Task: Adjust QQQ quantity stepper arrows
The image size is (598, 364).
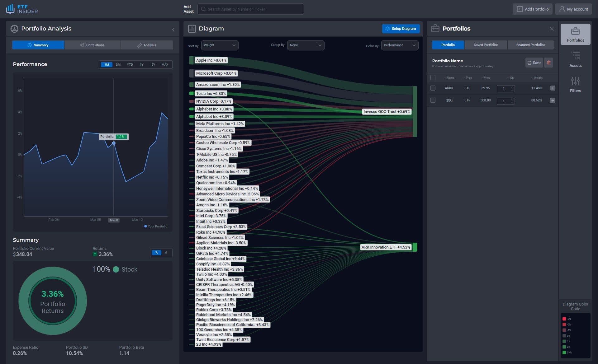Action: [x=512, y=101]
